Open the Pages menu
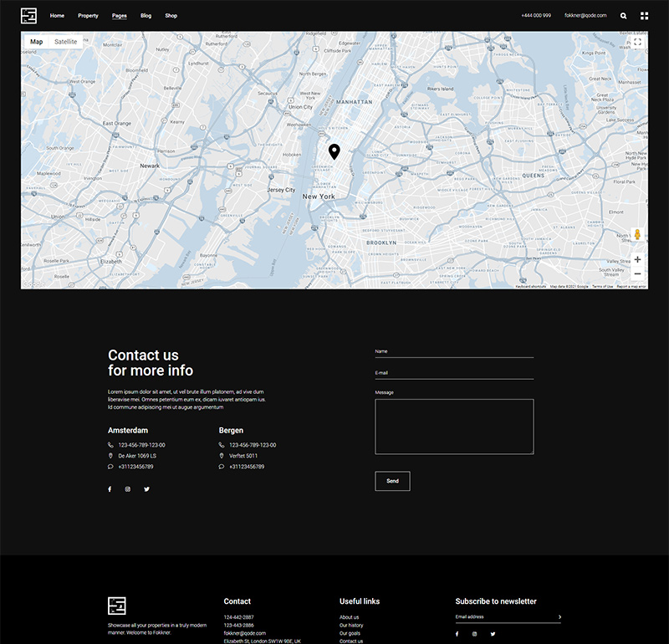 tap(120, 16)
